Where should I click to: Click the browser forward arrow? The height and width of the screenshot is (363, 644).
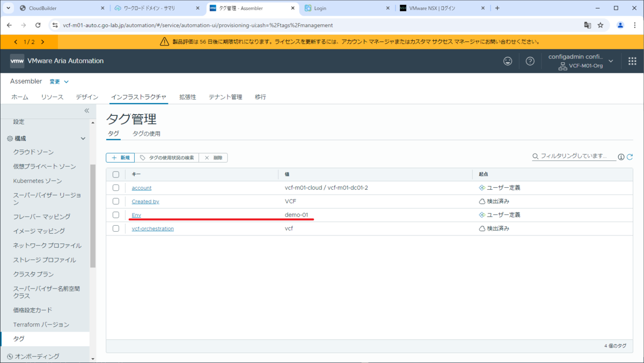coord(23,25)
